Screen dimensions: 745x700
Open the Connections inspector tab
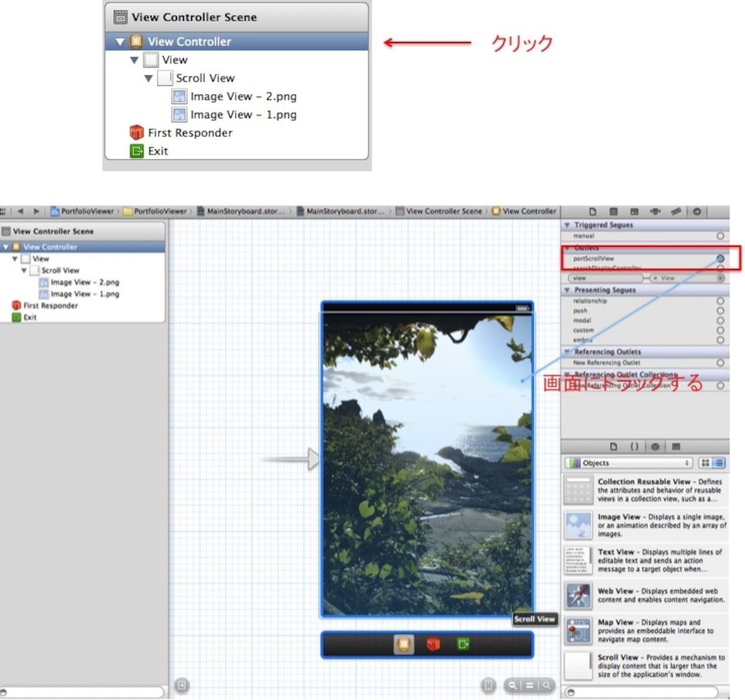[697, 212]
